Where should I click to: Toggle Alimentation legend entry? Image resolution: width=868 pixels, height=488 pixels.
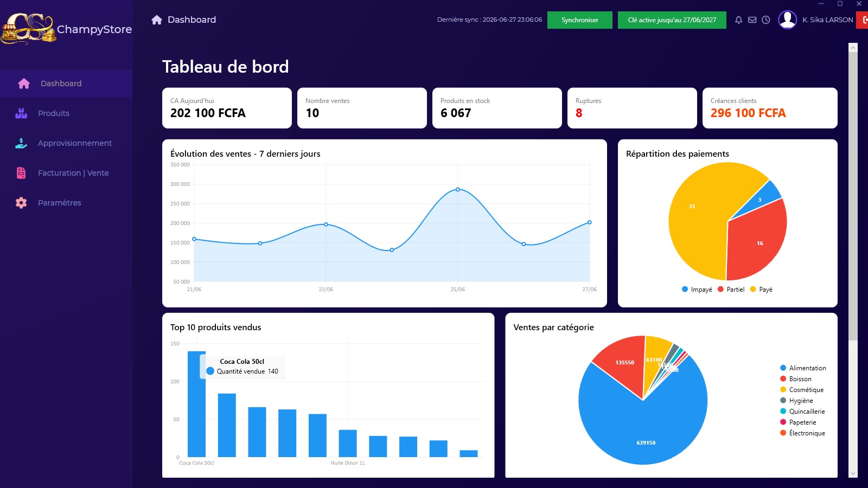click(x=803, y=368)
